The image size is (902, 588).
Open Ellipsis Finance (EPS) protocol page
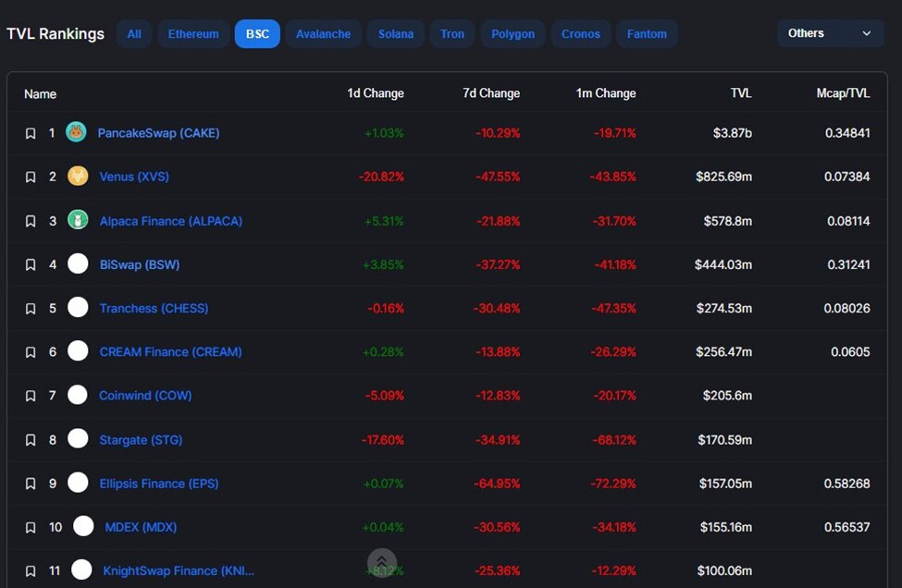158,483
